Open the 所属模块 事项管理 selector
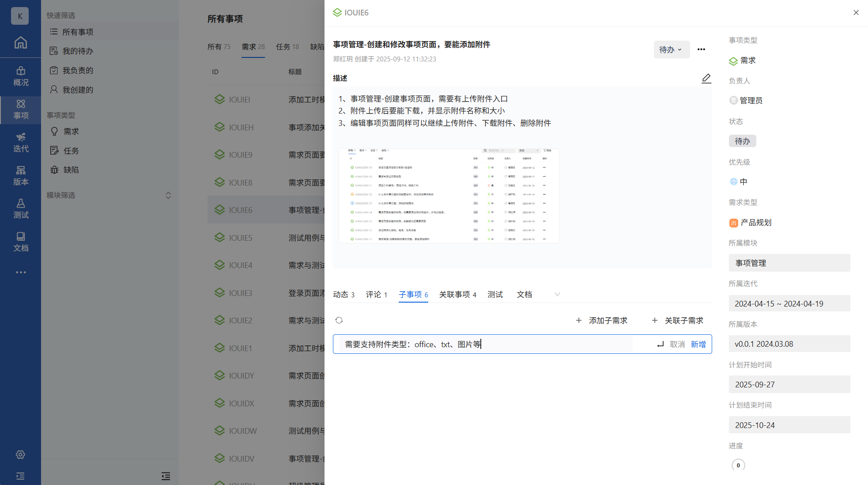This screenshot has width=868, height=485. (x=789, y=263)
